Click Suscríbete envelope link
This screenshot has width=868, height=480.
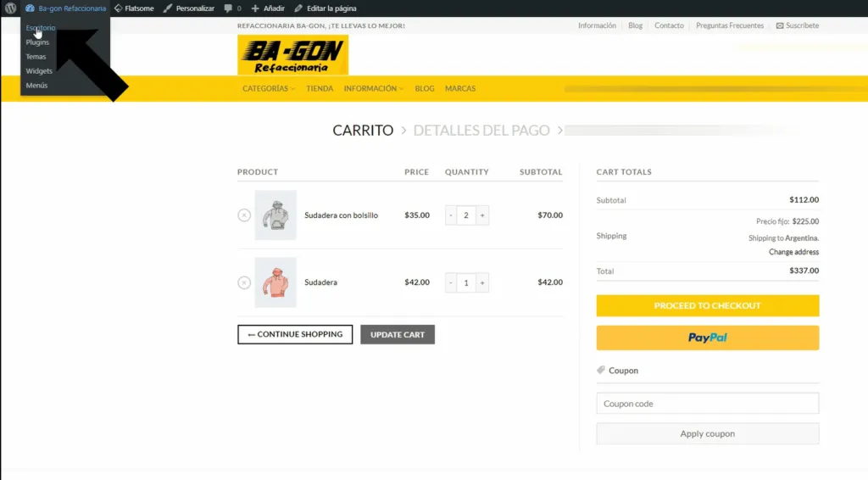click(797, 25)
